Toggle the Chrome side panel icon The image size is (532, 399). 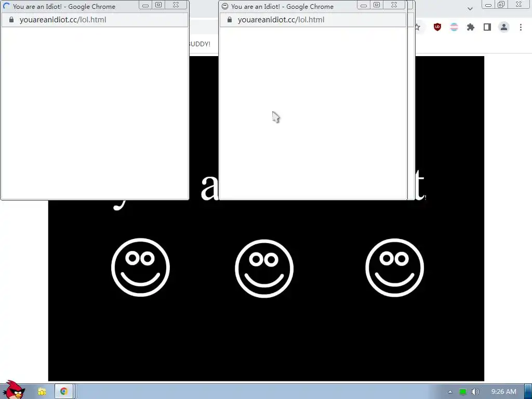(487, 27)
